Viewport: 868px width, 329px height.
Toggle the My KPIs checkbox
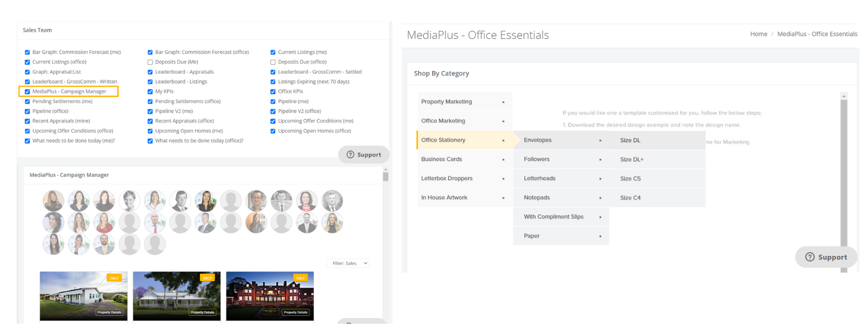click(x=150, y=92)
